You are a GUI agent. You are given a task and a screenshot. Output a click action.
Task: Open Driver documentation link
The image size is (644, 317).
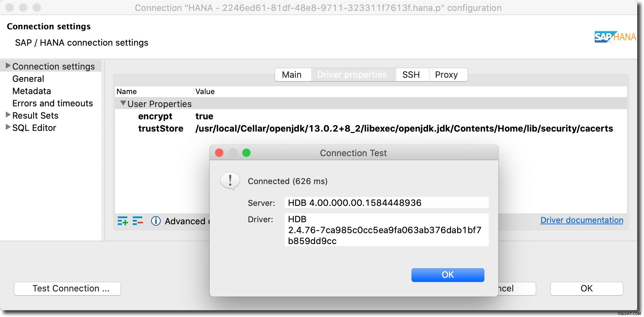[582, 220]
